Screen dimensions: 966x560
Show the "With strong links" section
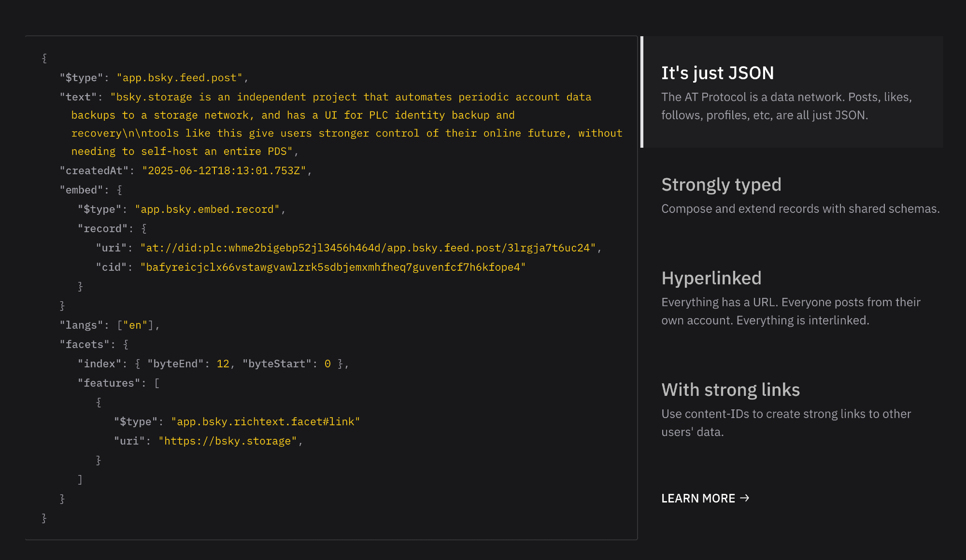point(730,390)
